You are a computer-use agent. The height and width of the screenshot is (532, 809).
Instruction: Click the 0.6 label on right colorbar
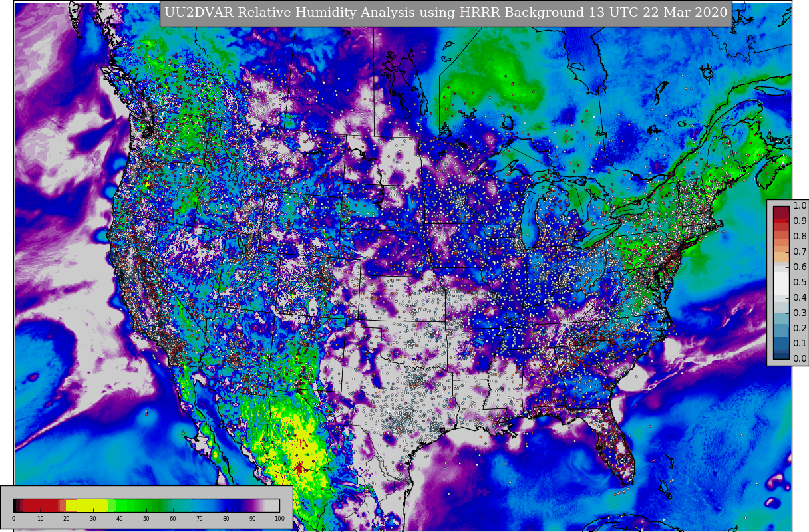[x=800, y=267]
